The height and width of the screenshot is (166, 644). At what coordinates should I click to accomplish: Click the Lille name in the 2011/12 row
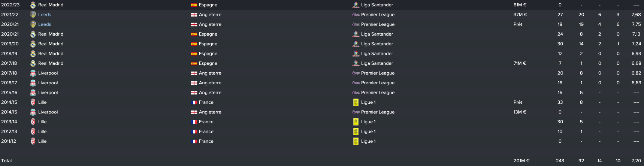[x=42, y=141]
